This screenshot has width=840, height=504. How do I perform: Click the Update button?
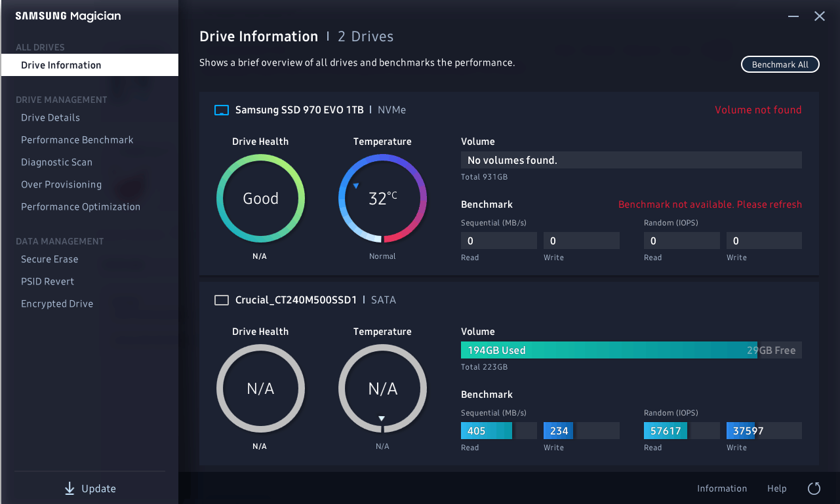coord(90,489)
